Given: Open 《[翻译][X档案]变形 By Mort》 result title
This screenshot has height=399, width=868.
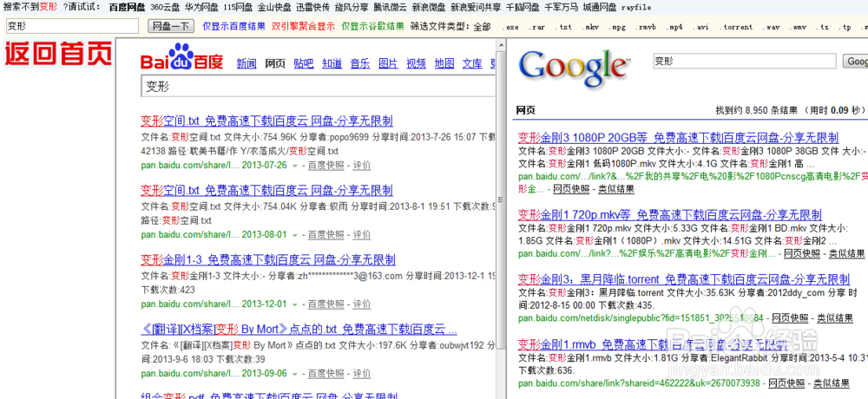Looking at the screenshot, I should (299, 330).
